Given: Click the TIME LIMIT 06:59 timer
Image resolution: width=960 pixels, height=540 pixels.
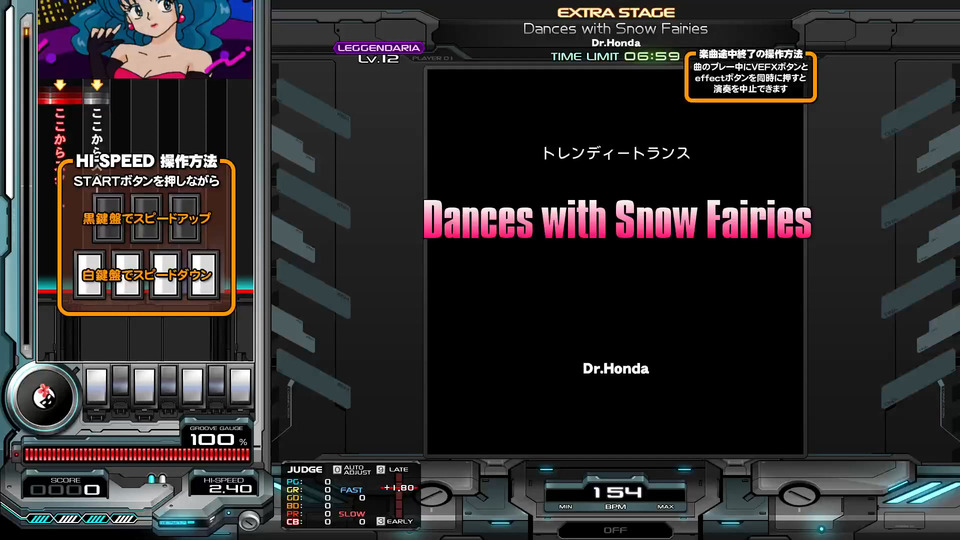Looking at the screenshot, I should coord(615,56).
